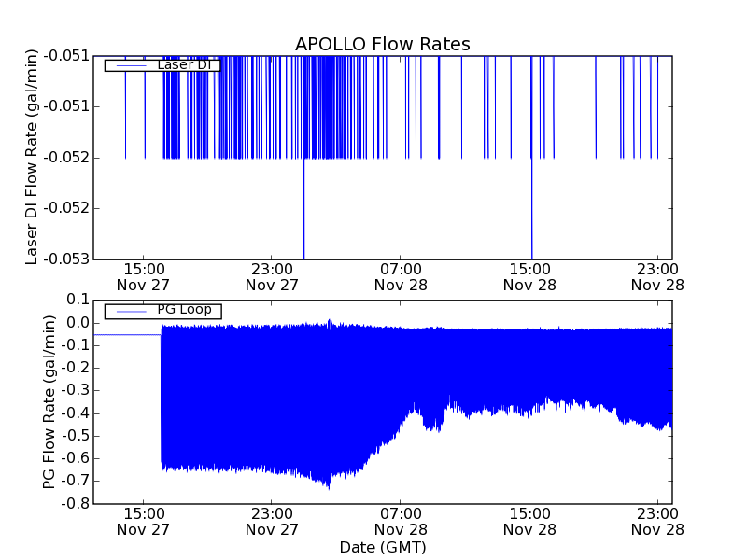Click '15:00 Nov 27' tick under PG Loop plot
The height and width of the screenshot is (560, 747).
point(144,522)
